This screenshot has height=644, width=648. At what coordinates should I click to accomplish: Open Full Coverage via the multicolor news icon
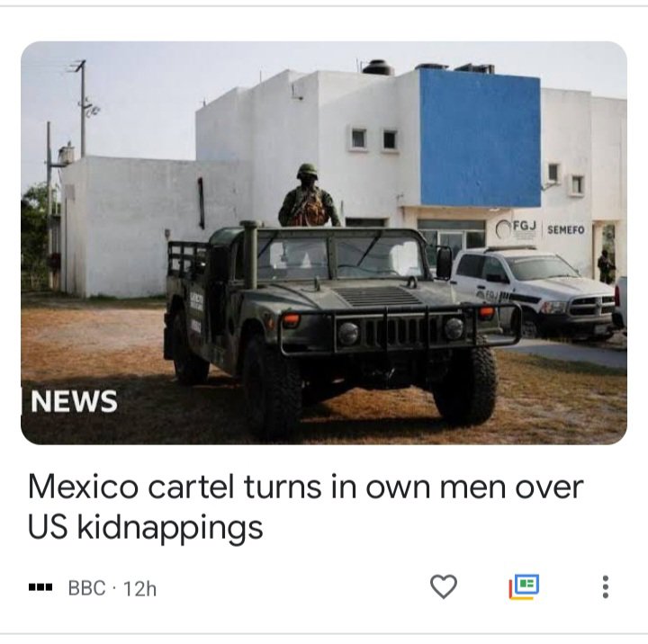524,586
